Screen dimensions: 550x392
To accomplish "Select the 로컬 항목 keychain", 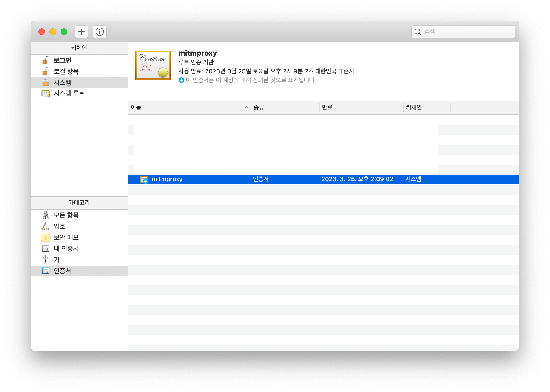I will click(x=80, y=71).
